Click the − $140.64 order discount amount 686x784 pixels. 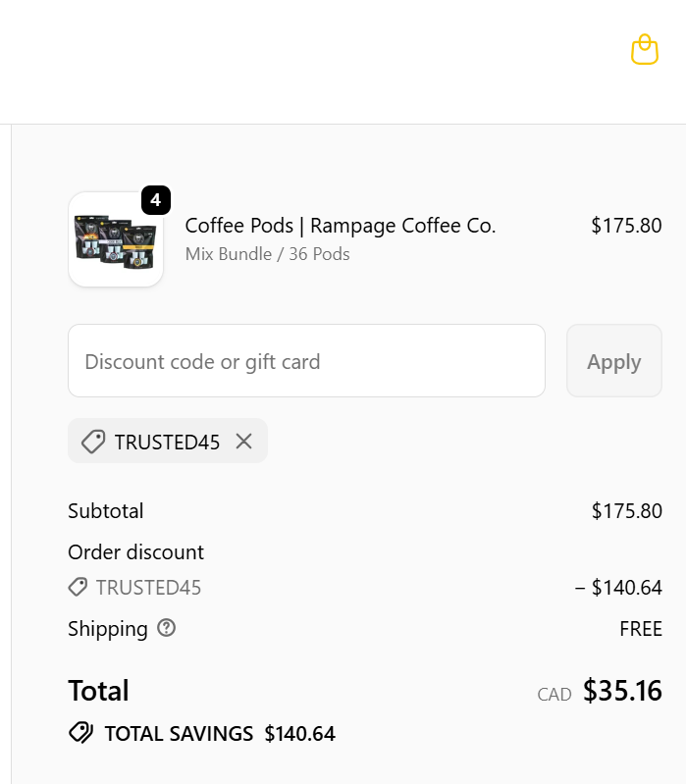click(x=618, y=588)
